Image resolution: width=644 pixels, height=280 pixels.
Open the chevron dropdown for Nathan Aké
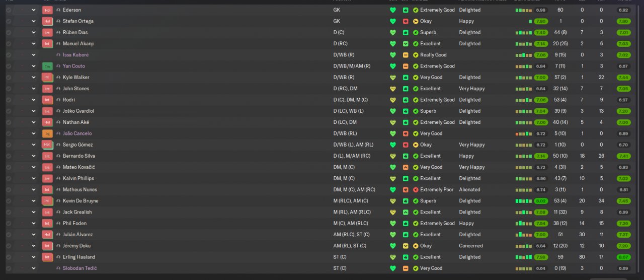click(x=34, y=122)
